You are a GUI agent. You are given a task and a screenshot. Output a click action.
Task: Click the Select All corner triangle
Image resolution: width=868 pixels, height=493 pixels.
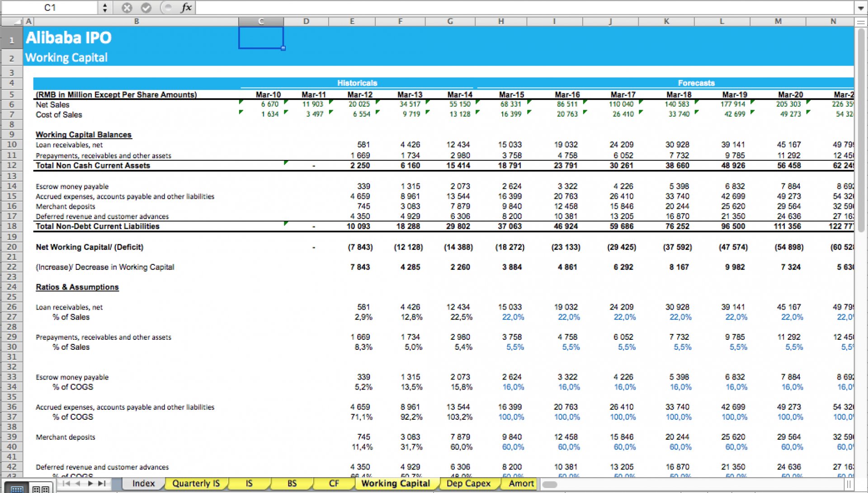coord(17,21)
